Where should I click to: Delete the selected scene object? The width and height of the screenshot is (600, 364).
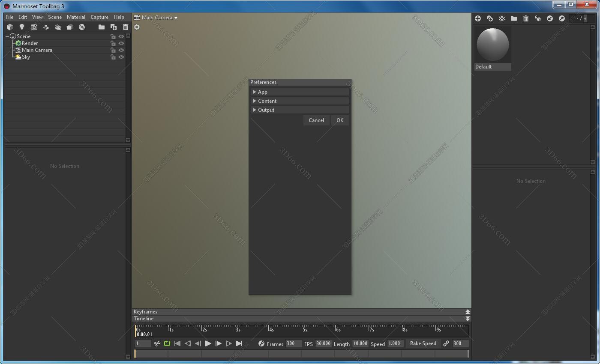click(125, 27)
